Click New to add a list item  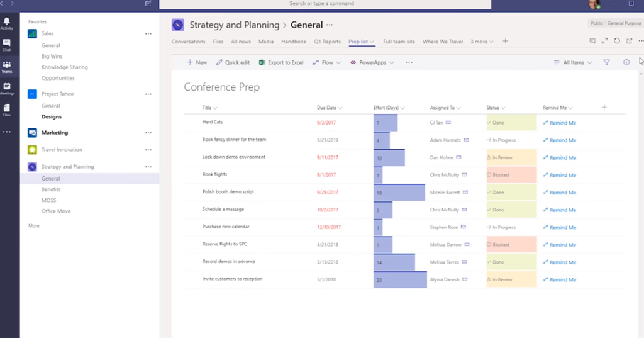coord(196,62)
